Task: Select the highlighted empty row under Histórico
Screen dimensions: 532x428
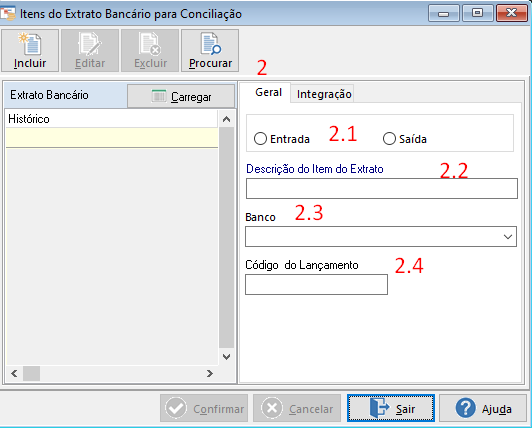Action: point(112,138)
